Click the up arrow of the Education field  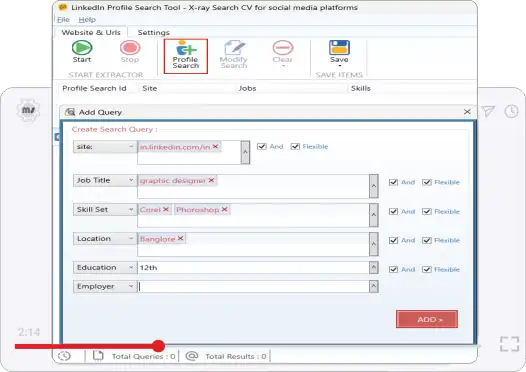click(374, 267)
